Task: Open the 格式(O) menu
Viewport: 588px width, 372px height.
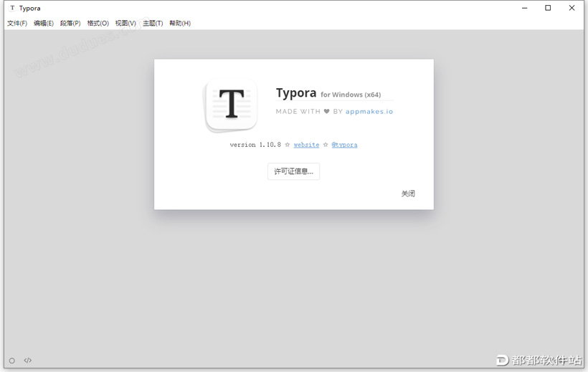Action: coord(98,23)
